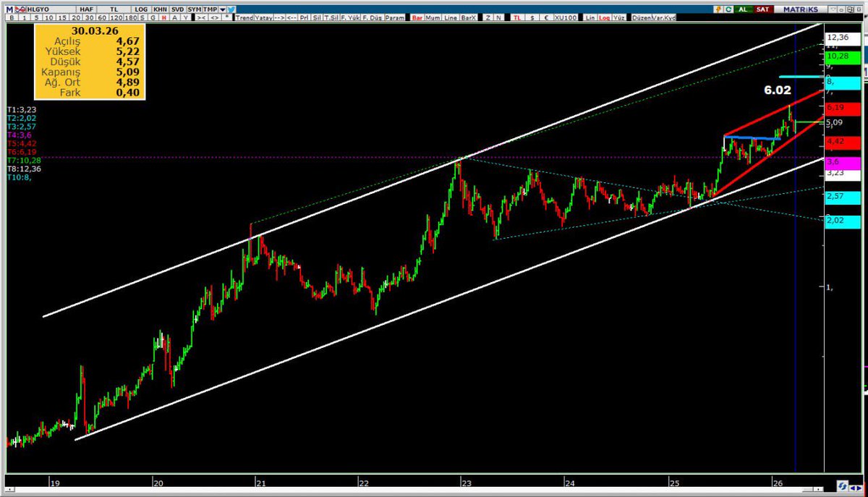Open the TL currency selector
Viewport: 868px width, 497px height.
[114, 9]
